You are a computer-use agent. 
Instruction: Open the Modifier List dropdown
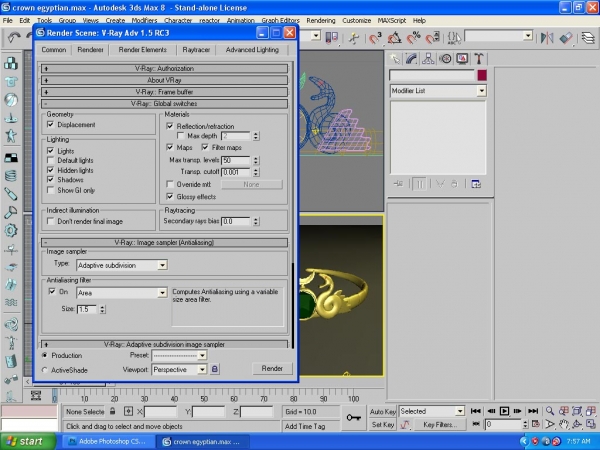point(481,91)
